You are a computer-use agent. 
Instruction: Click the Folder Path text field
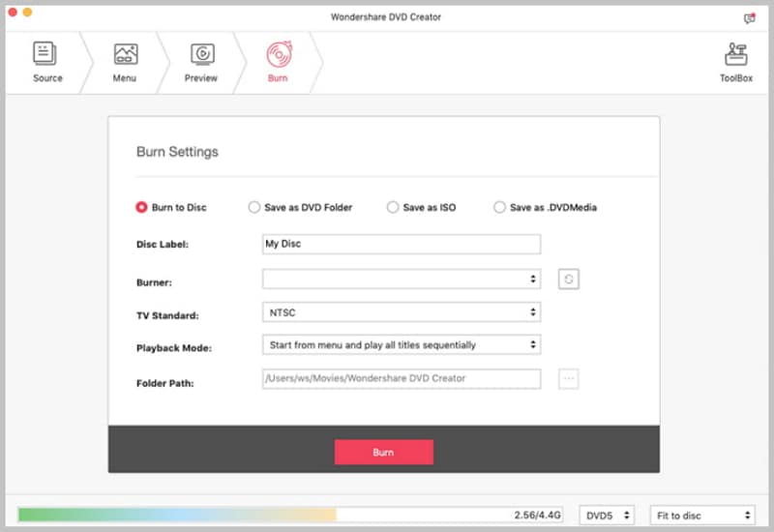[402, 378]
